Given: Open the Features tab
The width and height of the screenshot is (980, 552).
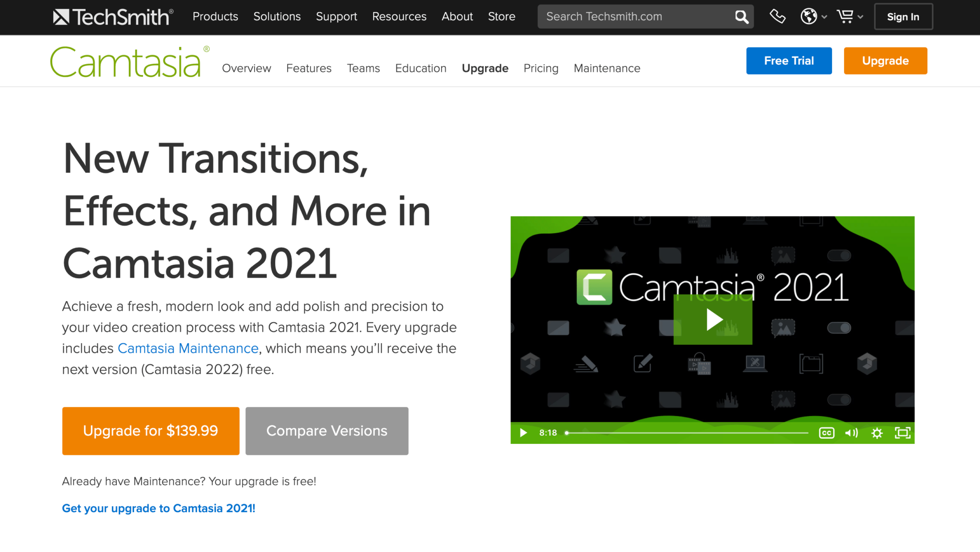Looking at the screenshot, I should 309,68.
